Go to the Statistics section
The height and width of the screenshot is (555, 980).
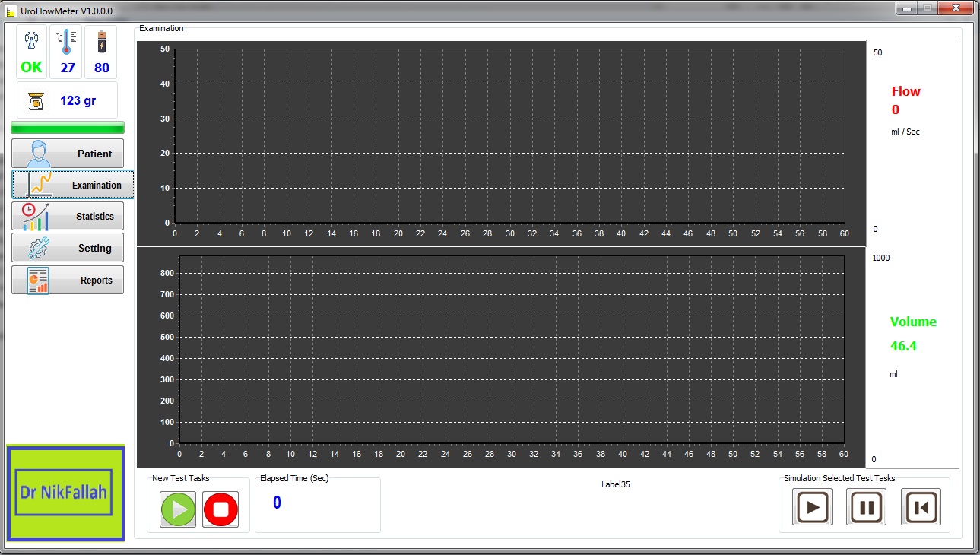pos(68,217)
